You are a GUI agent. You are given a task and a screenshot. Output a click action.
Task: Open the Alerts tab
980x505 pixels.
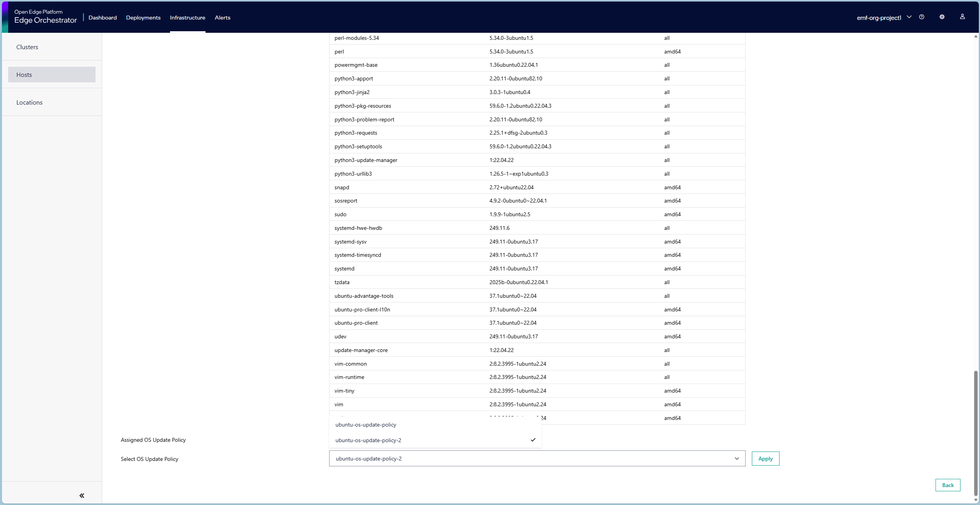click(x=222, y=18)
